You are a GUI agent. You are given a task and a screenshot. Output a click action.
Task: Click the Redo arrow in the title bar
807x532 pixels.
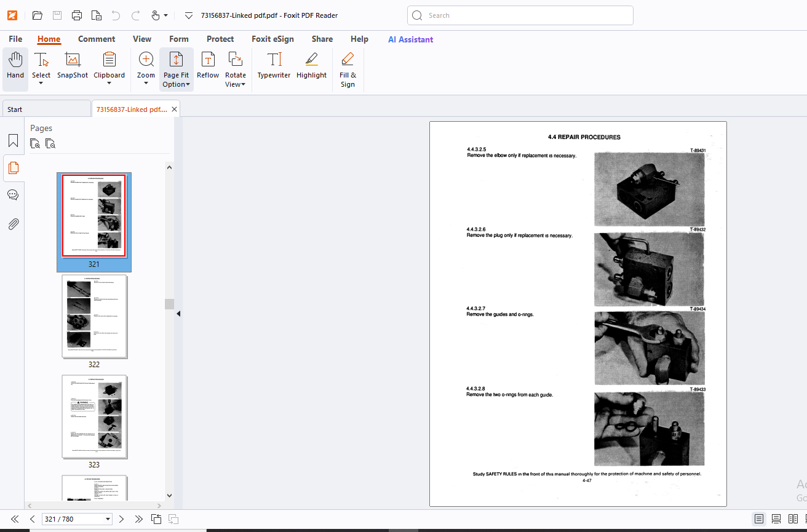136,15
